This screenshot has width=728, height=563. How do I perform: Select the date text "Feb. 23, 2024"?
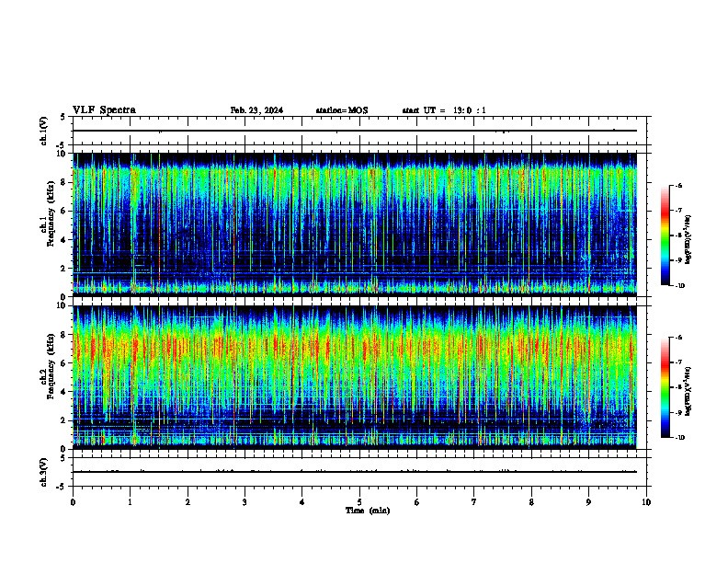click(256, 110)
